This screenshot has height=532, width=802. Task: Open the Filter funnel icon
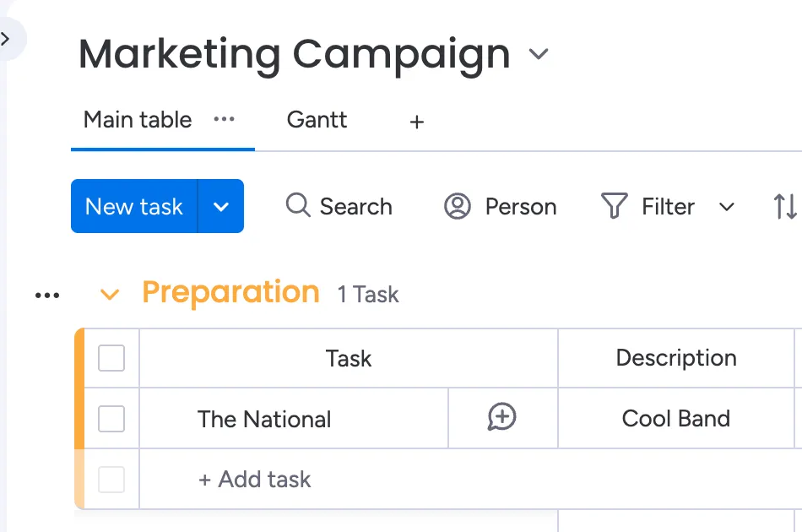coord(614,206)
